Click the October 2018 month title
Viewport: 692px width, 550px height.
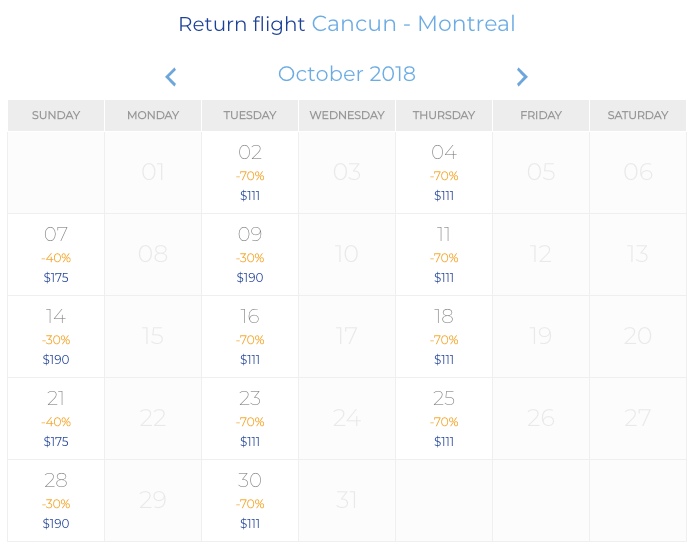(x=347, y=74)
